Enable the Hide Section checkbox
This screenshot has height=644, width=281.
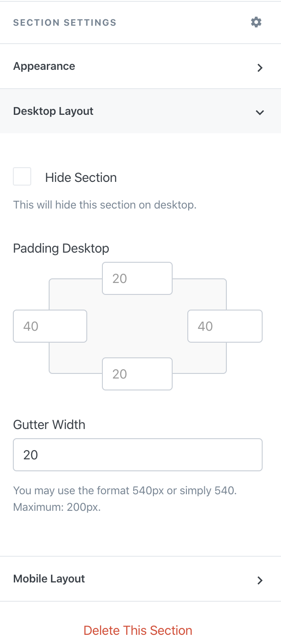point(22,176)
